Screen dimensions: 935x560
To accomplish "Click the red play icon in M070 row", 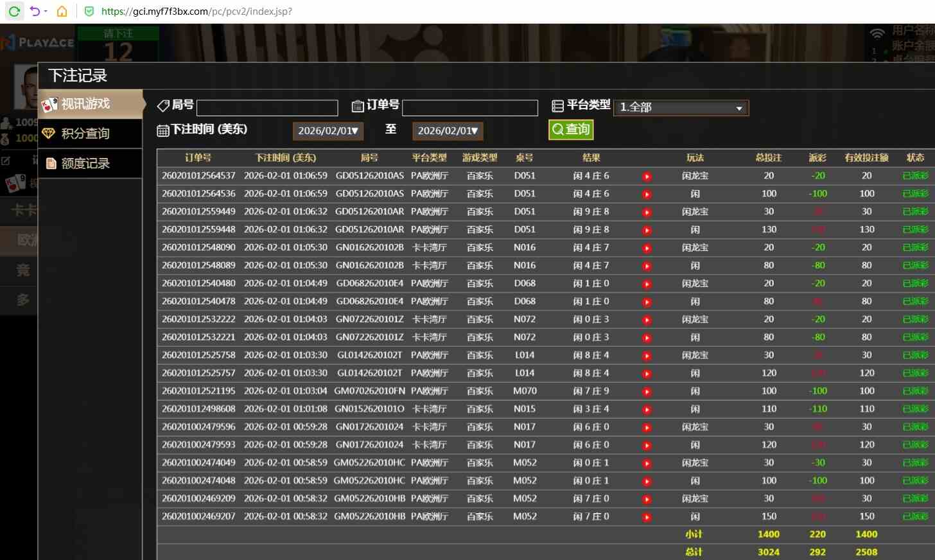I will tap(647, 392).
